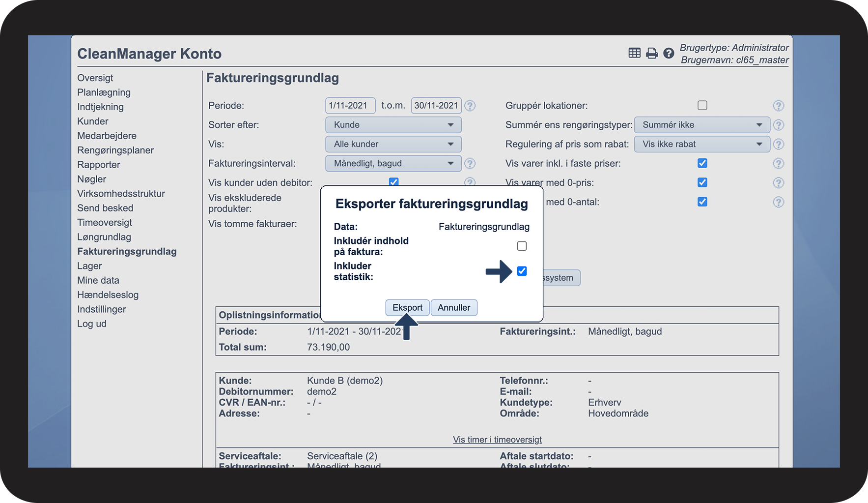868x503 pixels.
Task: Open Rengøringsplaner from the sidebar menu
Action: tap(115, 150)
